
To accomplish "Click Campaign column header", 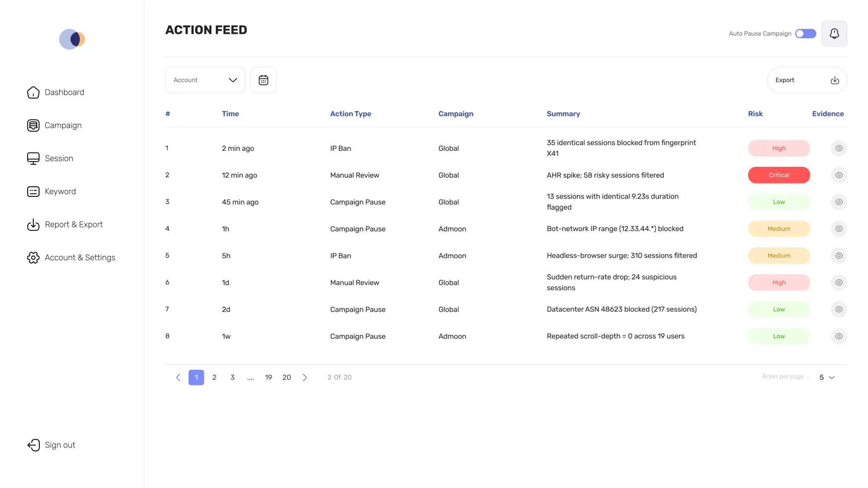I will pos(456,114).
